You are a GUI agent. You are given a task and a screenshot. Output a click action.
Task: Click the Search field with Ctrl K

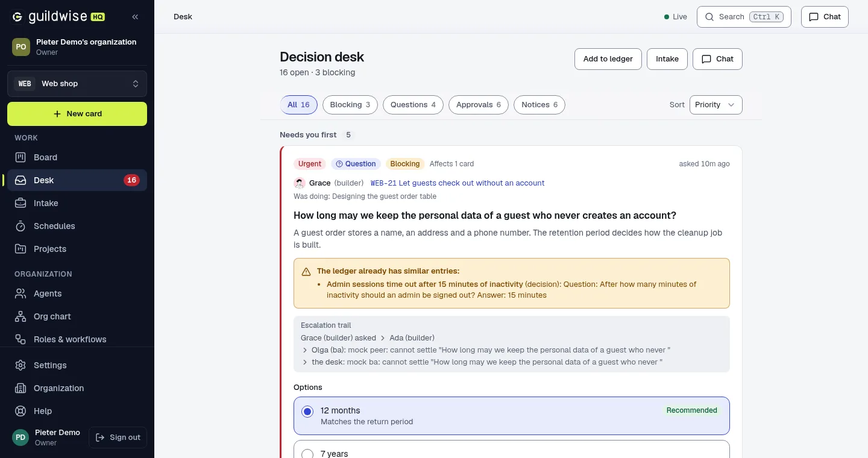coord(744,17)
